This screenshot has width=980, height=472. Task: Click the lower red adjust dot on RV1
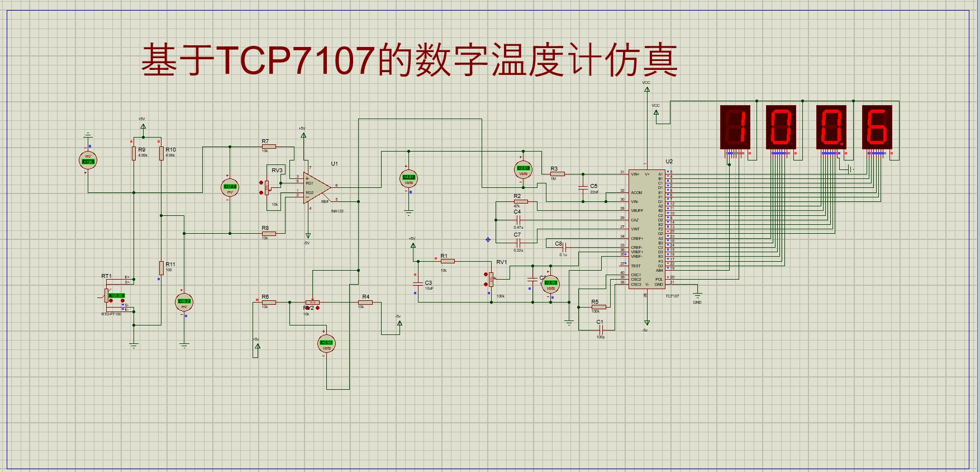pos(486,284)
